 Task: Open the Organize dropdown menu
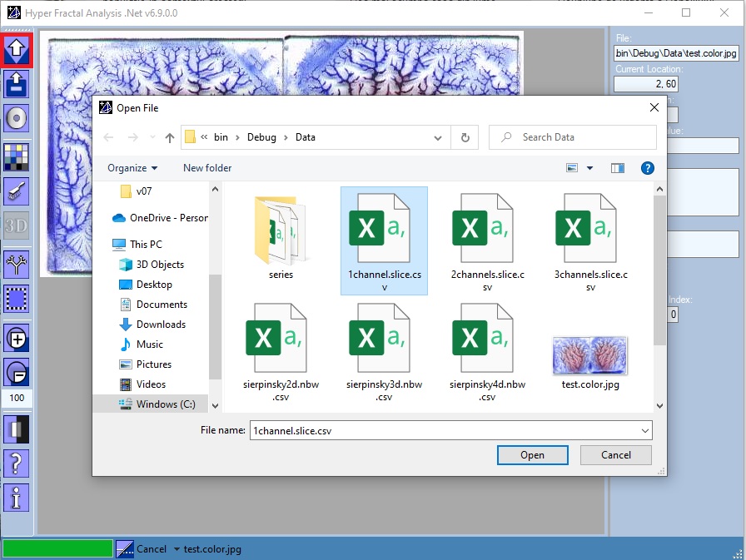coord(133,167)
